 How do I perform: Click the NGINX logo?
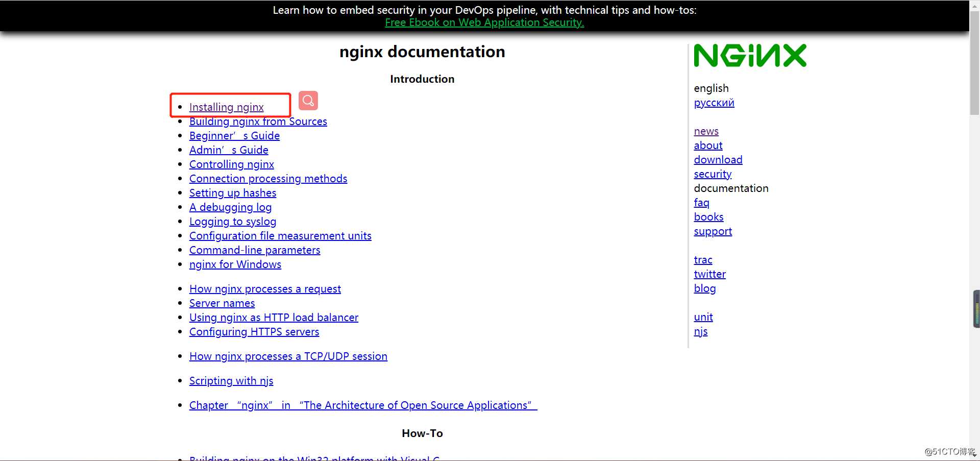pos(750,56)
